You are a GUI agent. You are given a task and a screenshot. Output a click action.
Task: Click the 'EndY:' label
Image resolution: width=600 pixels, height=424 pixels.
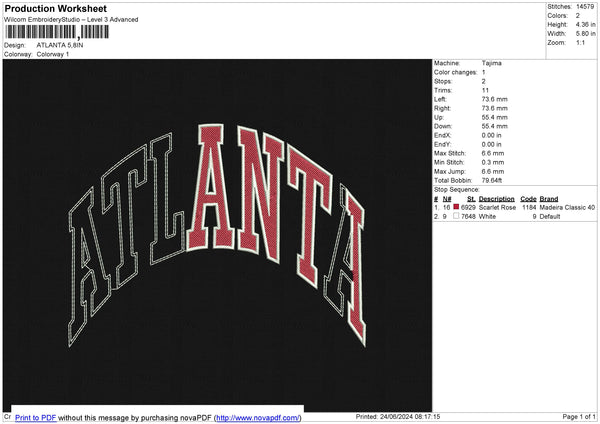pyautogui.click(x=442, y=145)
